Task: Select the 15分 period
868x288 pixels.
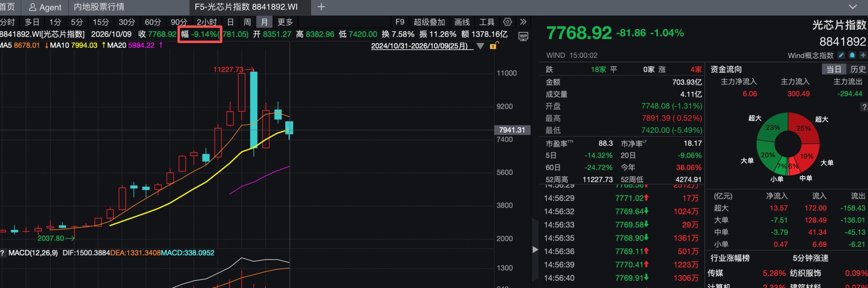Action: click(101, 22)
